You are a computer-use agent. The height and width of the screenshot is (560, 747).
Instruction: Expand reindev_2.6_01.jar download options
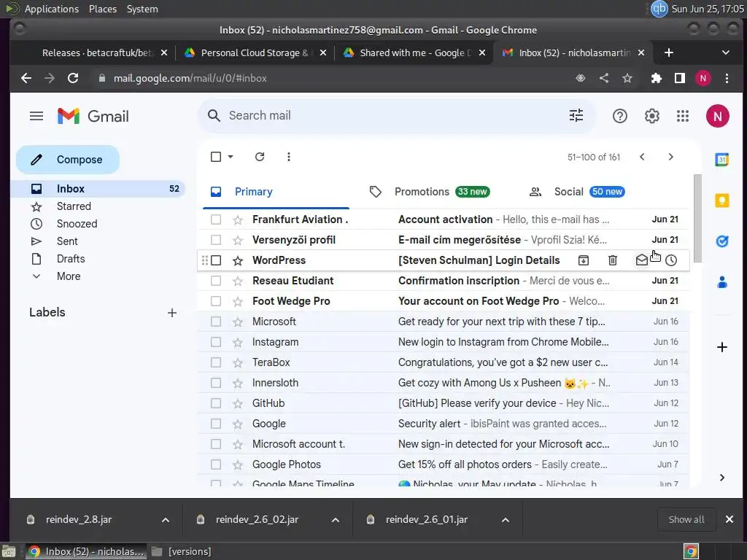click(506, 520)
